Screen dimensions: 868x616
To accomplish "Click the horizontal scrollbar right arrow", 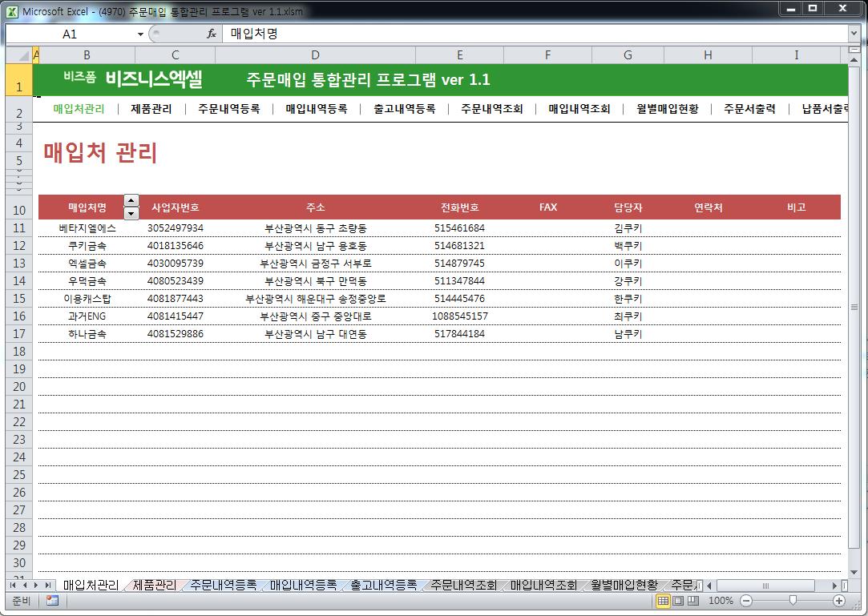I will click(834, 586).
